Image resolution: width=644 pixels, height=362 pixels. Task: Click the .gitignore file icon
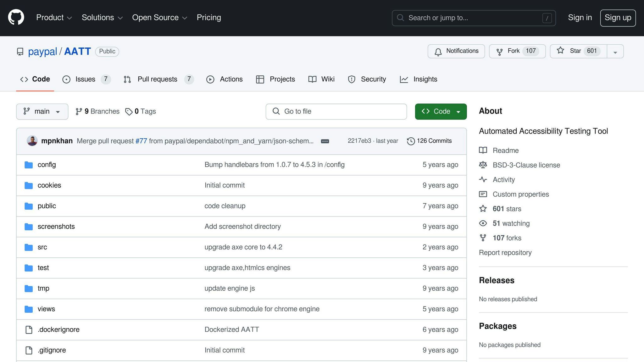(x=29, y=350)
